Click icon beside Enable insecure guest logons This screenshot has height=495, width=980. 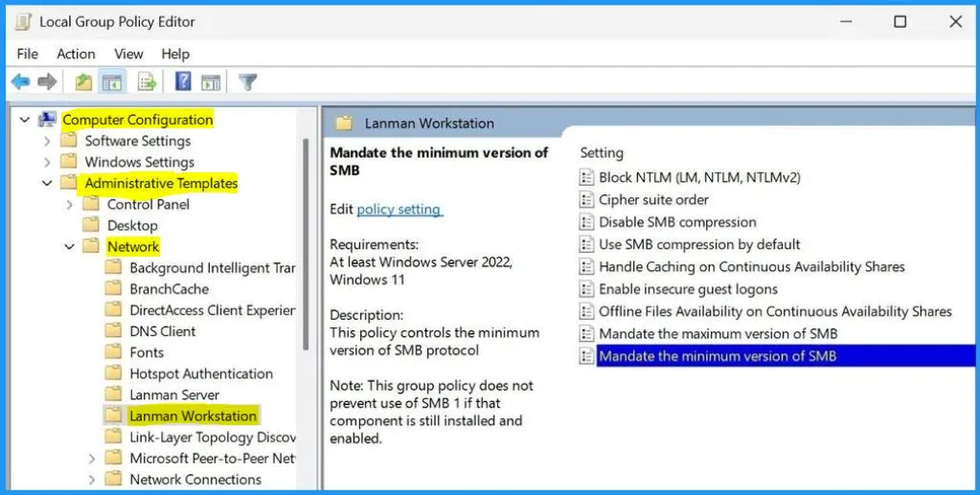586,289
